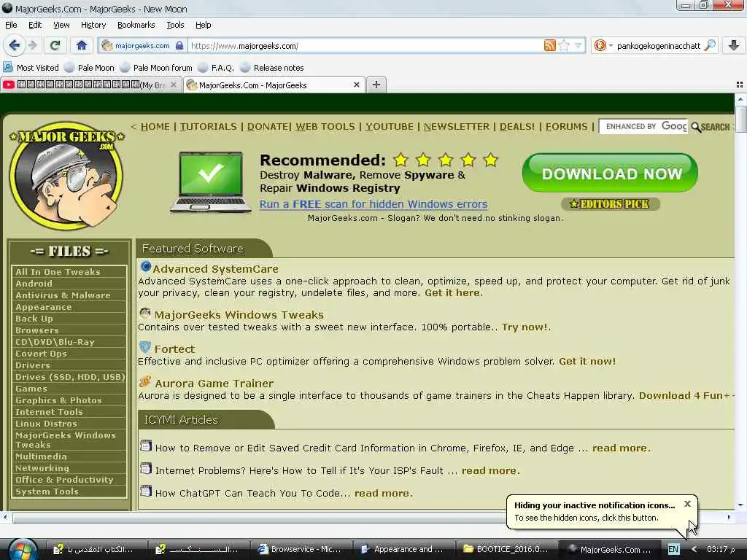Reload the current page
Viewport: 747px width, 560px height.
tap(55, 45)
